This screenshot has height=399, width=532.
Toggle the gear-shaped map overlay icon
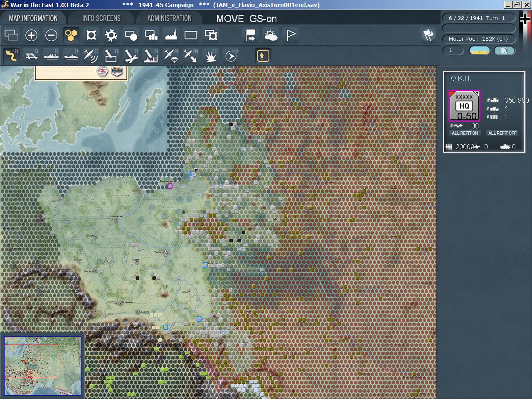111,35
